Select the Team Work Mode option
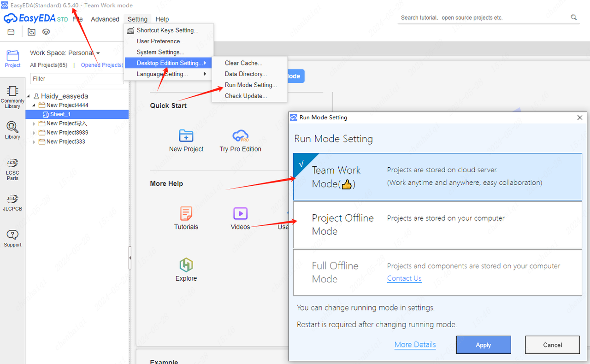The height and width of the screenshot is (364, 590). [437, 177]
